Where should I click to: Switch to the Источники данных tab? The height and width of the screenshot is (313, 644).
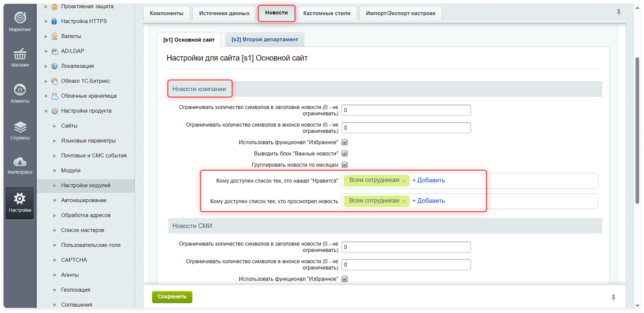[224, 13]
